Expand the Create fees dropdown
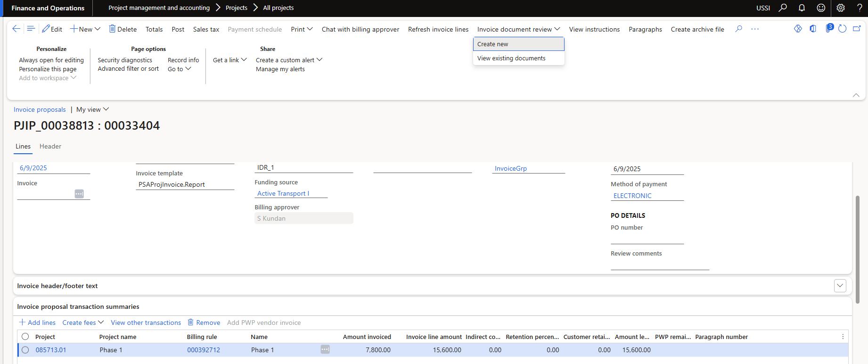 click(x=83, y=323)
